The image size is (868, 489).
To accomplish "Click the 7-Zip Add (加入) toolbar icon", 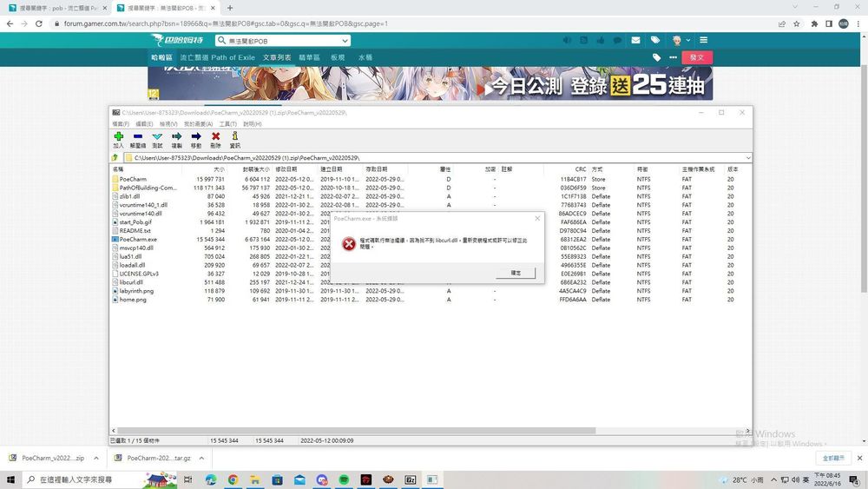I will pyautogui.click(x=118, y=137).
